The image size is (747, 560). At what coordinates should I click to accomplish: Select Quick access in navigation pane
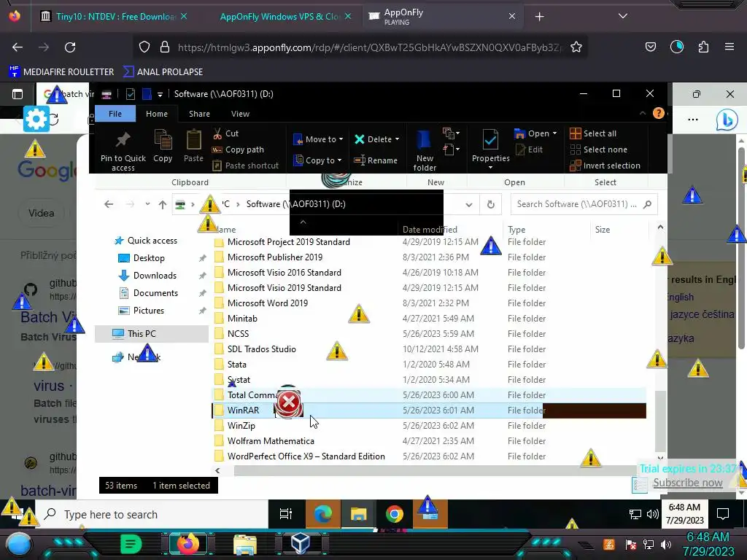pyautogui.click(x=146, y=241)
